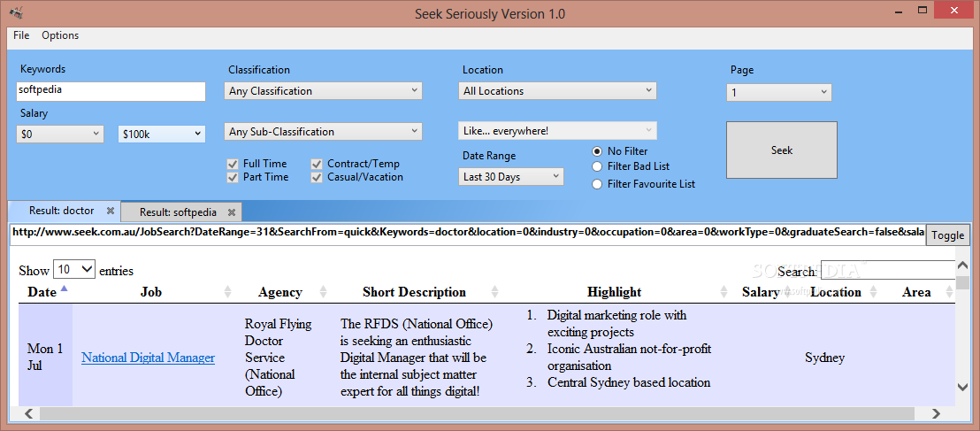Switch to the Result: softpedia tab
Screen dimensions: 980x431
(x=178, y=212)
